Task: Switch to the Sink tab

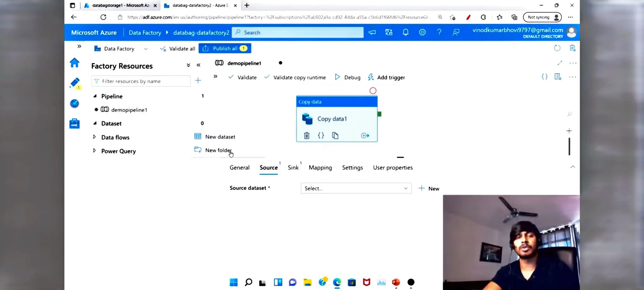Action: tap(293, 168)
